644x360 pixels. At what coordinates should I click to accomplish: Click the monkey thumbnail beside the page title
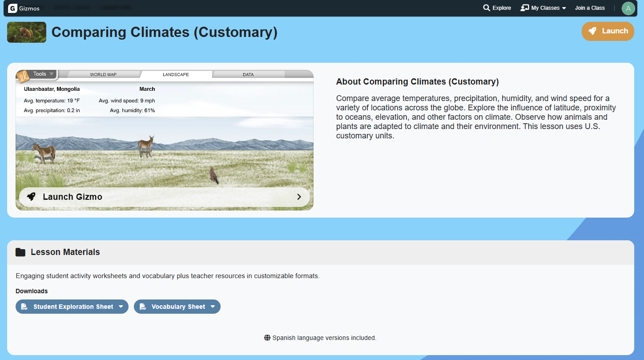click(27, 32)
